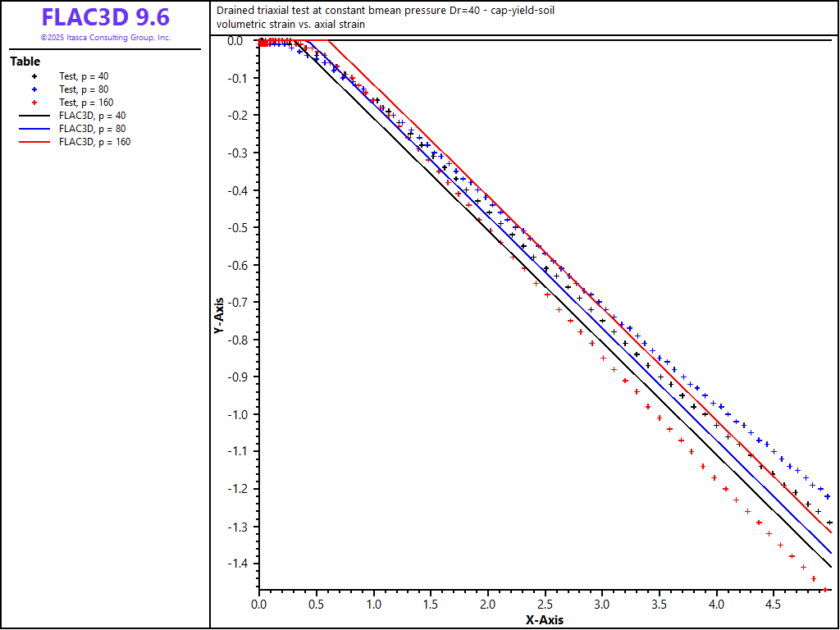Select the 'FLAC3D, p = 80' legend entry

tap(92, 129)
